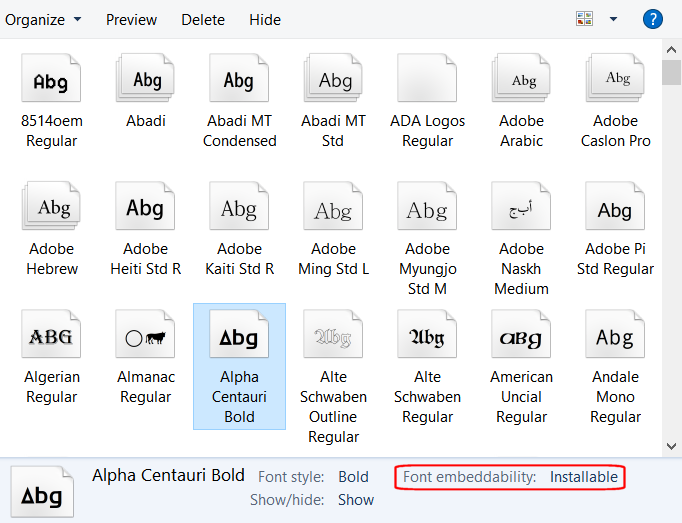Click the scrollbar down arrow

(x=672, y=445)
